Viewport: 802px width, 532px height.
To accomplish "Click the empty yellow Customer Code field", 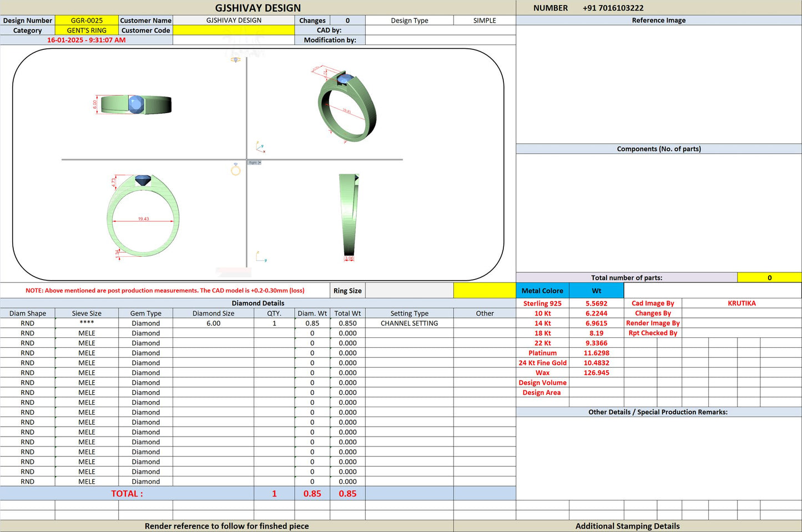I will tap(234, 31).
